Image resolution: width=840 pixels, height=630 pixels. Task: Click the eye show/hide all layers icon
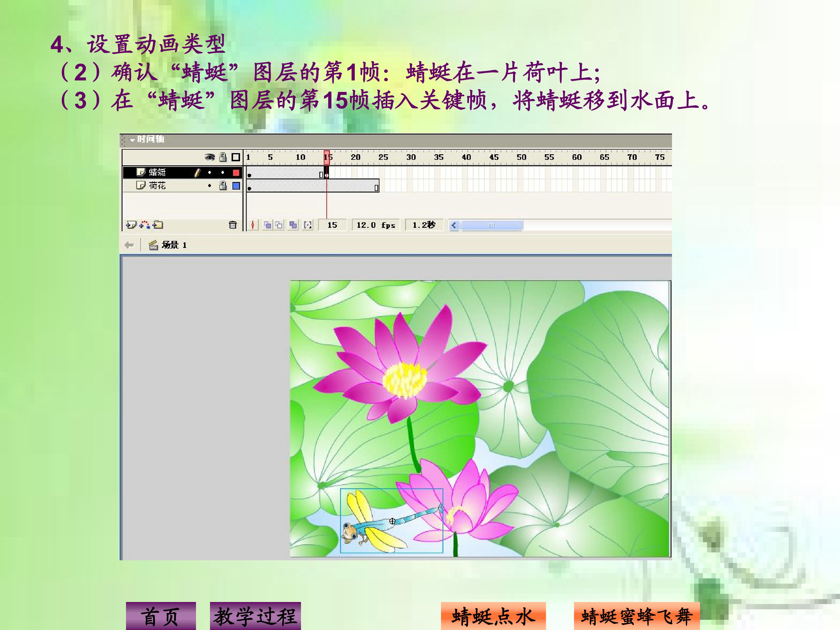coord(210,157)
